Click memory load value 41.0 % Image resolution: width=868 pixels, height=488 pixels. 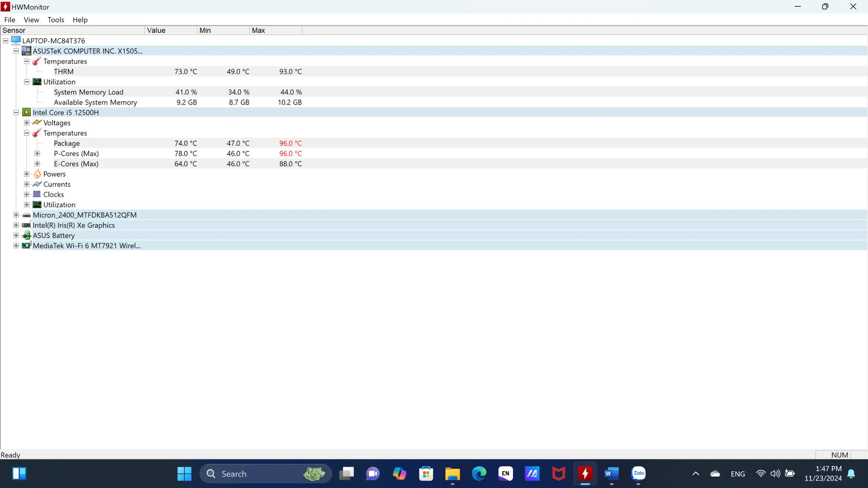pos(186,92)
